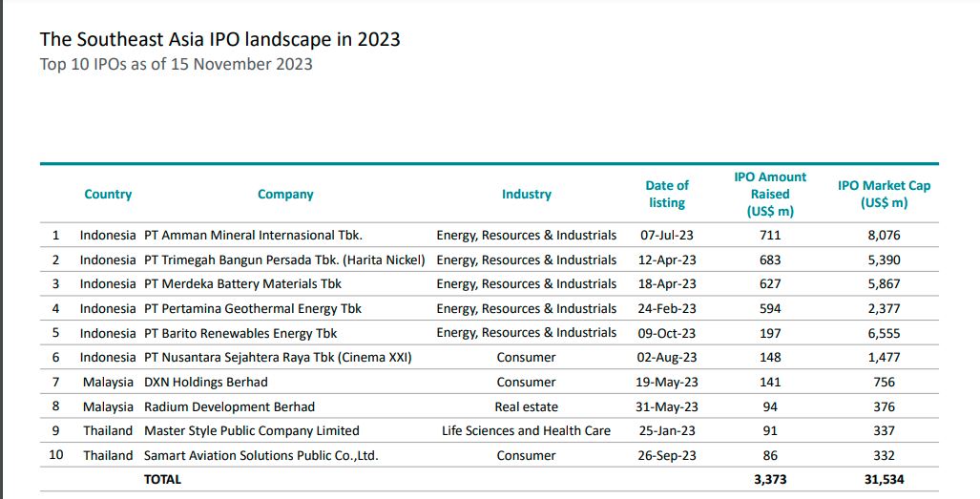The width and height of the screenshot is (980, 499).
Task: Select PT Amman Mineral Internasional Tbk. company name
Action: 253,235
